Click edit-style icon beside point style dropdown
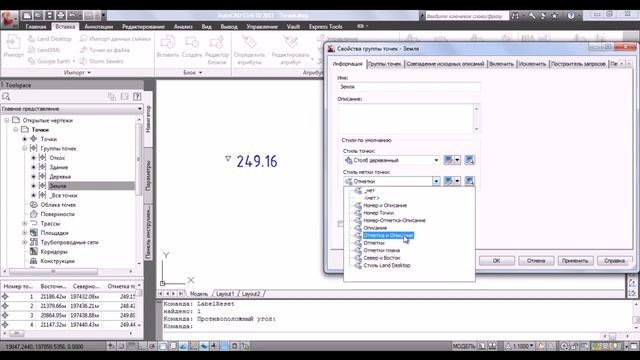 [449, 160]
